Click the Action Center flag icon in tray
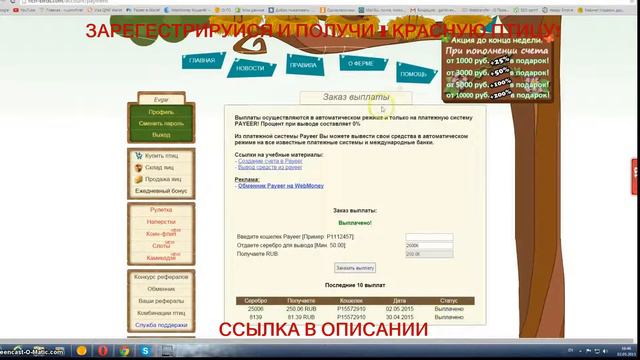Viewport: 640px width, 360px height. click(588, 351)
